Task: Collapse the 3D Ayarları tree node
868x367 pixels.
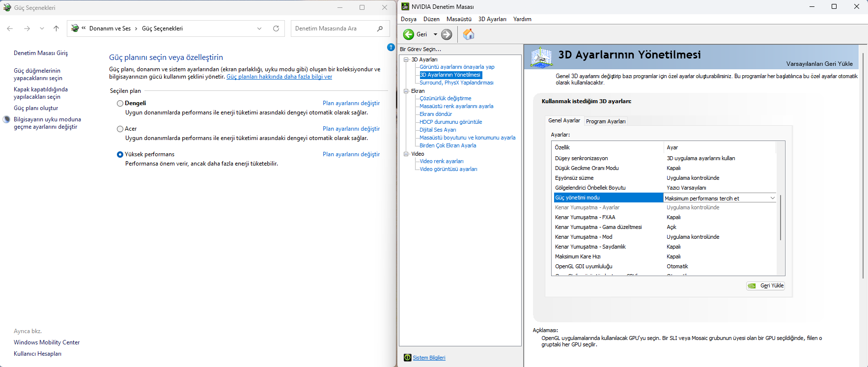Action: [x=406, y=59]
